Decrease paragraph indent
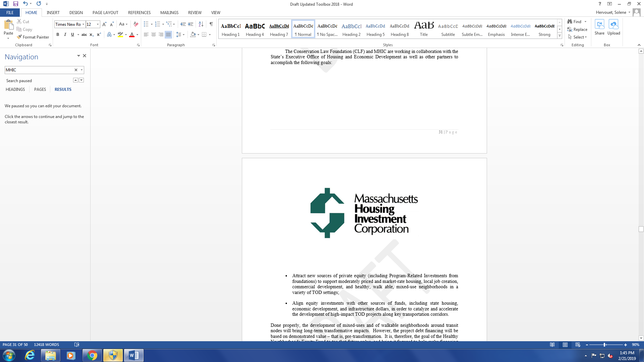Viewport: 644px width, 362px height. tap(183, 24)
